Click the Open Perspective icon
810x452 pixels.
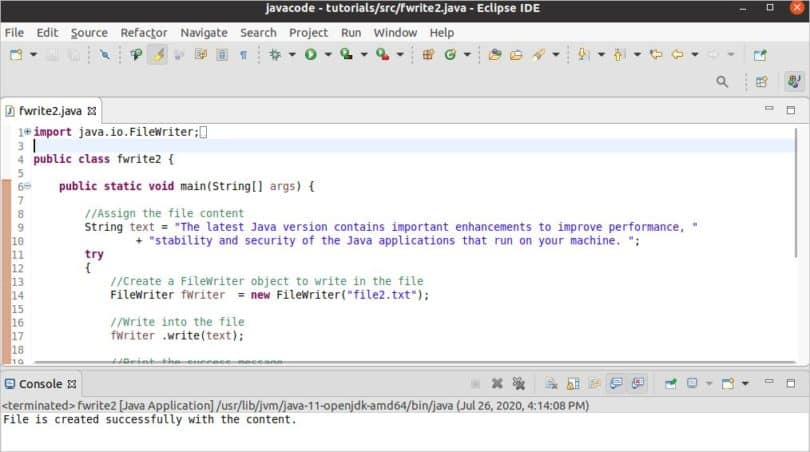[761, 82]
